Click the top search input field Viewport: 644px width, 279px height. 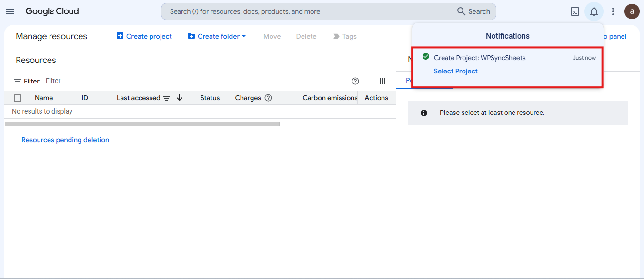point(310,11)
